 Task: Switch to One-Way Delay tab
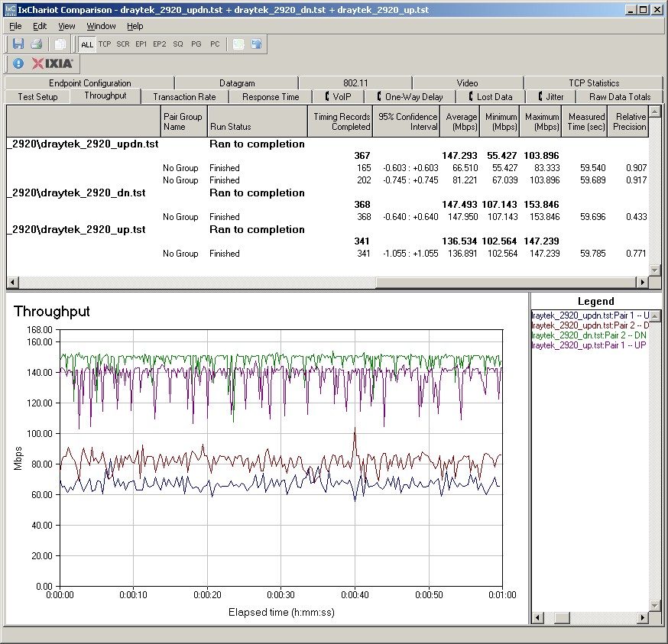[x=410, y=97]
